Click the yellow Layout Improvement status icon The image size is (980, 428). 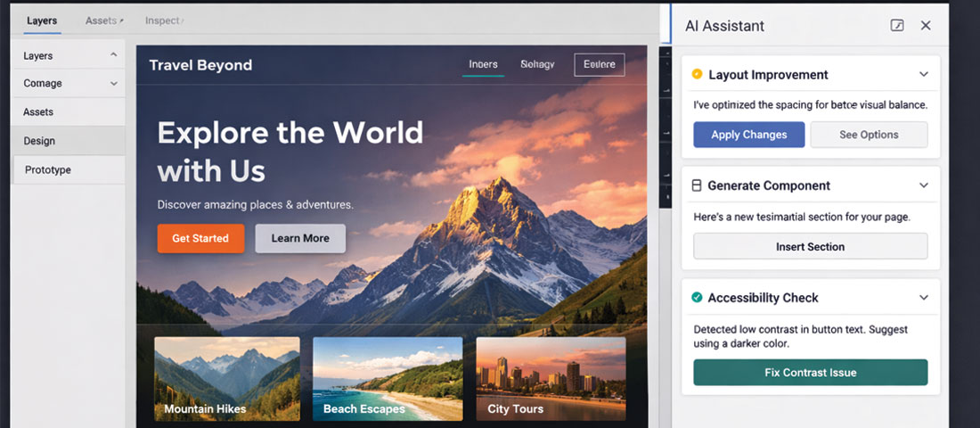tap(698, 75)
